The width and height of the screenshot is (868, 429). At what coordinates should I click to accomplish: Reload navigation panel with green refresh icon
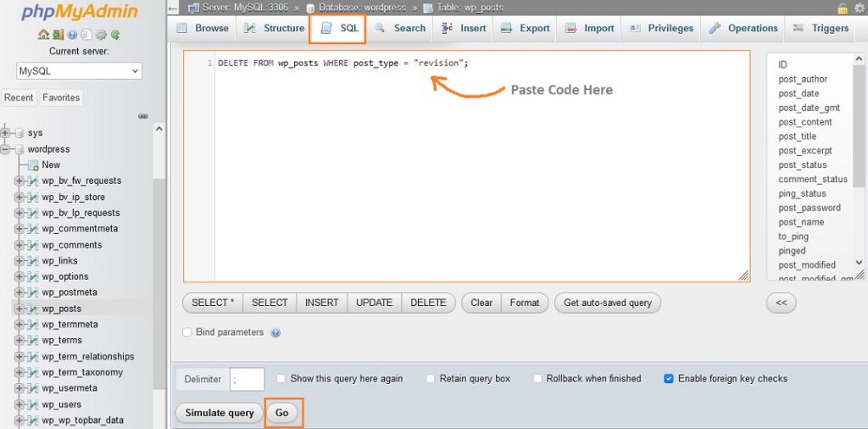115,34
